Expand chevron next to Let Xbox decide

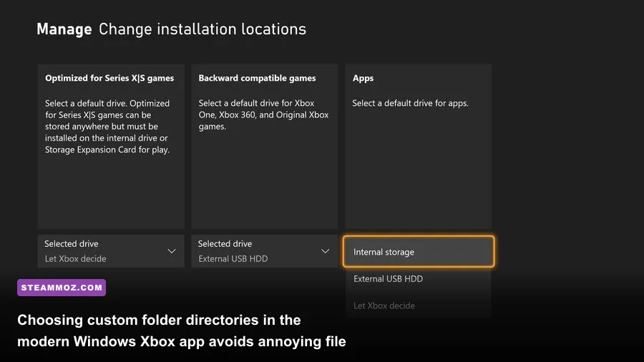coord(172,251)
